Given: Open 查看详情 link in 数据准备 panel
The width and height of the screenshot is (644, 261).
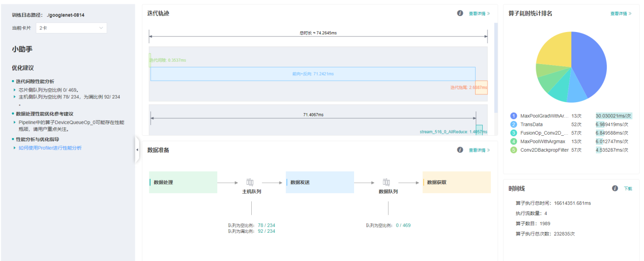Looking at the screenshot, I should coord(479,150).
